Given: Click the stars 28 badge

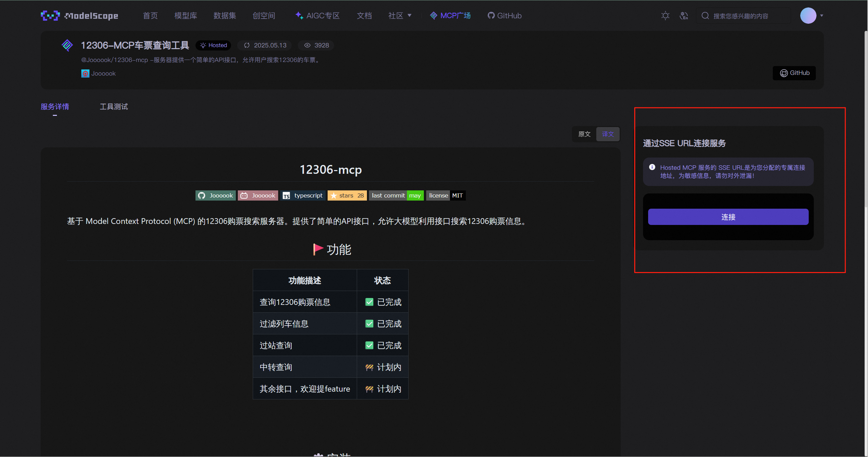Looking at the screenshot, I should [x=347, y=195].
